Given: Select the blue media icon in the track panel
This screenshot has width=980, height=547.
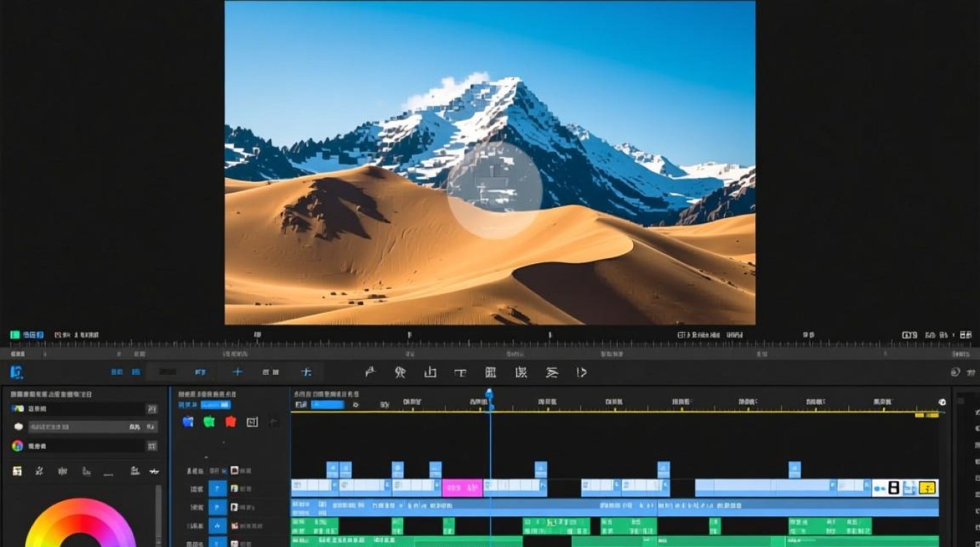Looking at the screenshot, I should click(x=187, y=422).
